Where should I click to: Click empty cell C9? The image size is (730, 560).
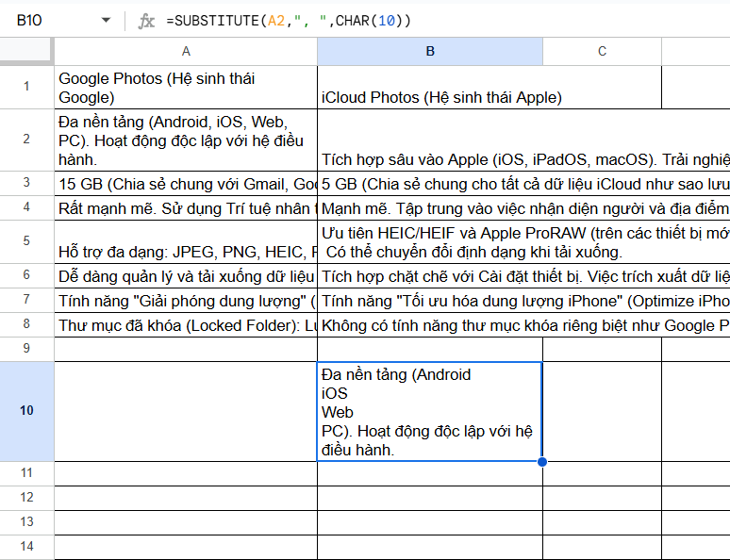click(602, 349)
